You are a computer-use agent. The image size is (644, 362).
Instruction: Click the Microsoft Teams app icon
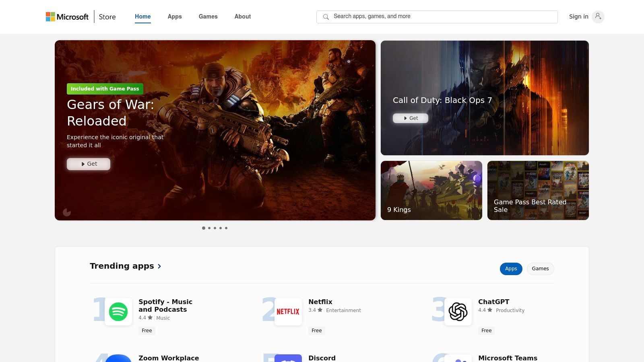(458, 358)
